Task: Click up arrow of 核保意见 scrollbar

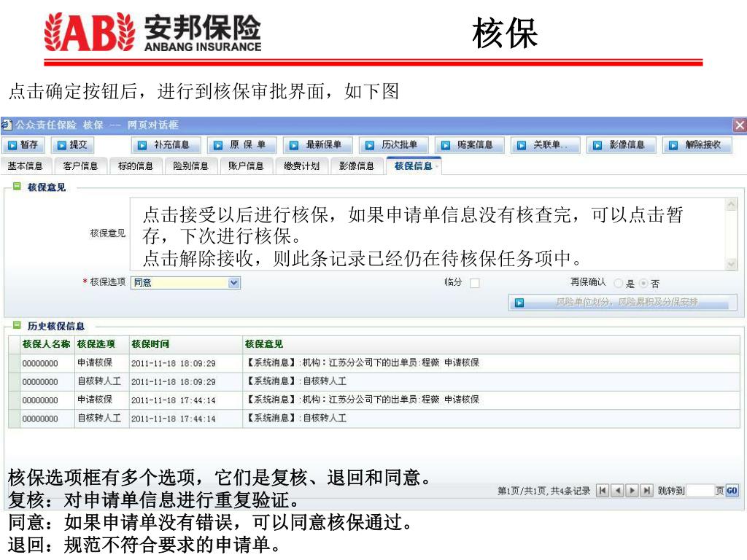Action: click(731, 204)
